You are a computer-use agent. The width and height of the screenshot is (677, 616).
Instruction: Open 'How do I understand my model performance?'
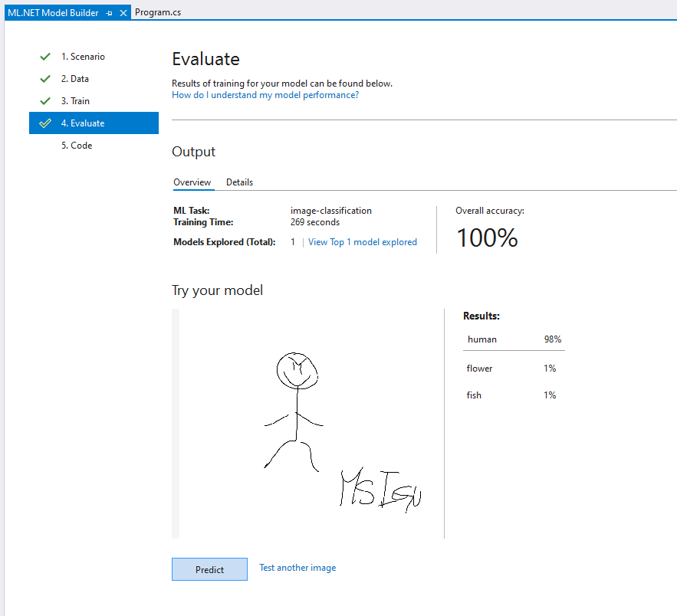[265, 95]
